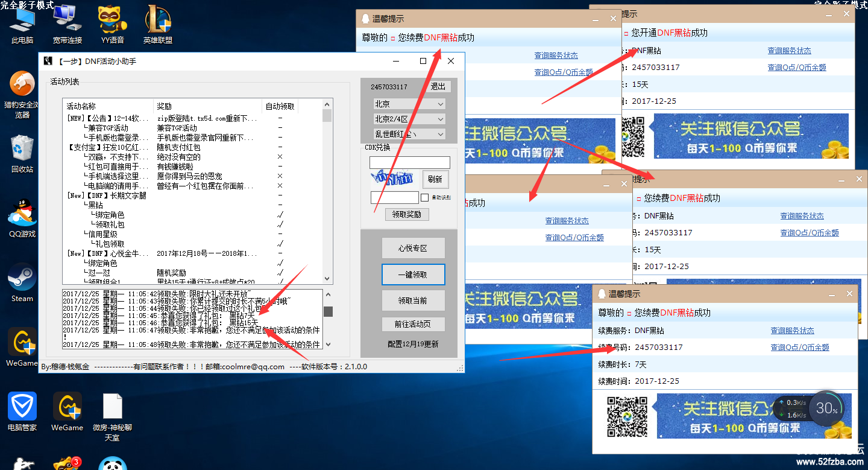Open the 宽带连接 desktop shortcut
The height and width of the screenshot is (470, 868).
68,24
